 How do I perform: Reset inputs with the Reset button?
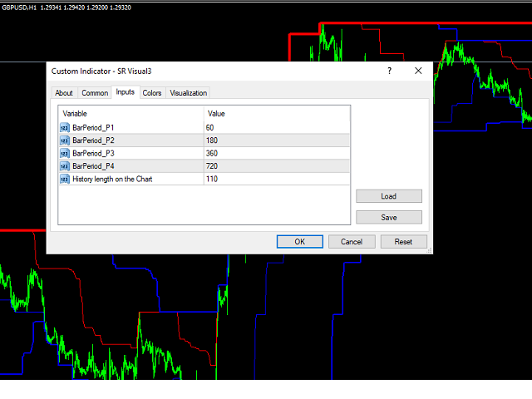click(403, 242)
